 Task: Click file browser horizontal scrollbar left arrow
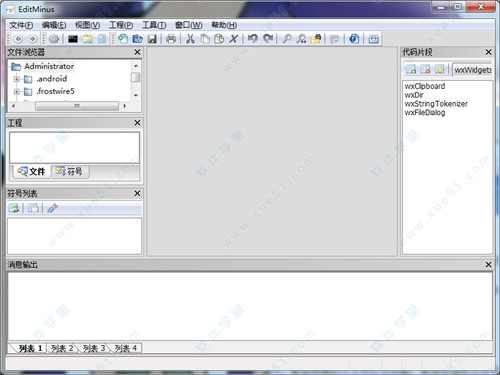(x=13, y=106)
